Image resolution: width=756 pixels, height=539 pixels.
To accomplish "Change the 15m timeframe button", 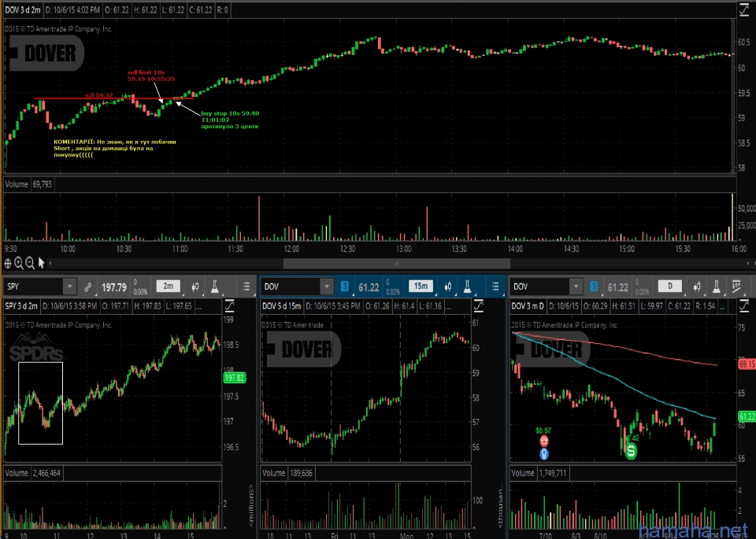I will click(421, 286).
